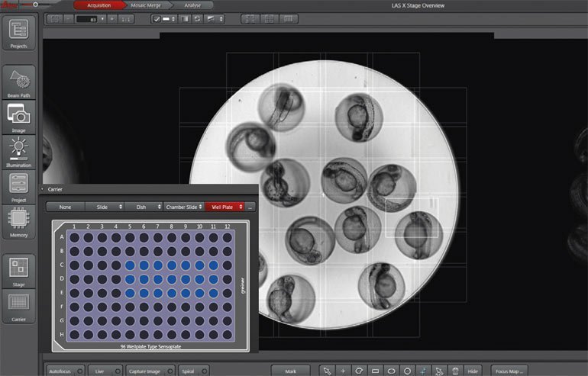The width and height of the screenshot is (588, 376).
Task: Open the Focus Map button
Action: [509, 371]
